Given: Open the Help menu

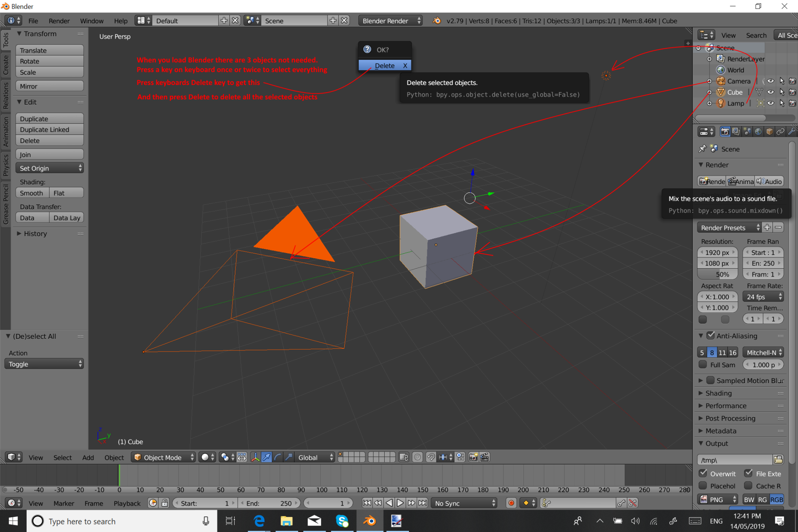Looking at the screenshot, I should pos(120,21).
